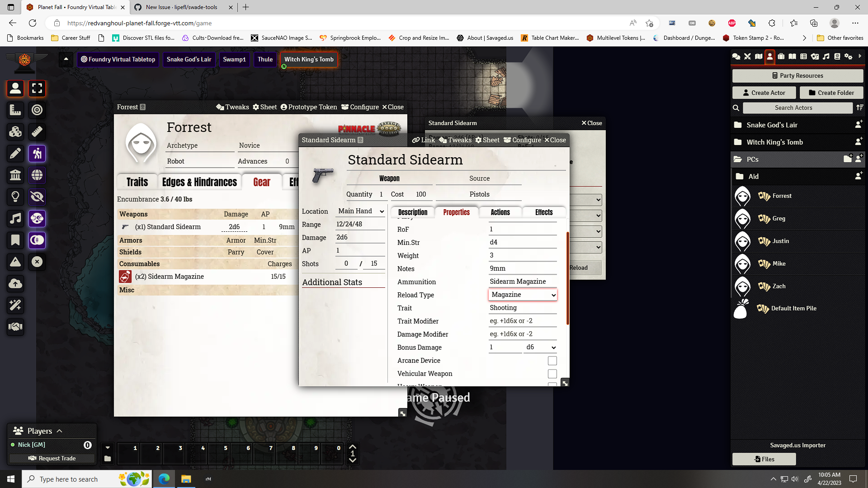
Task: Open File Explorer from the taskbar
Action: tap(186, 479)
